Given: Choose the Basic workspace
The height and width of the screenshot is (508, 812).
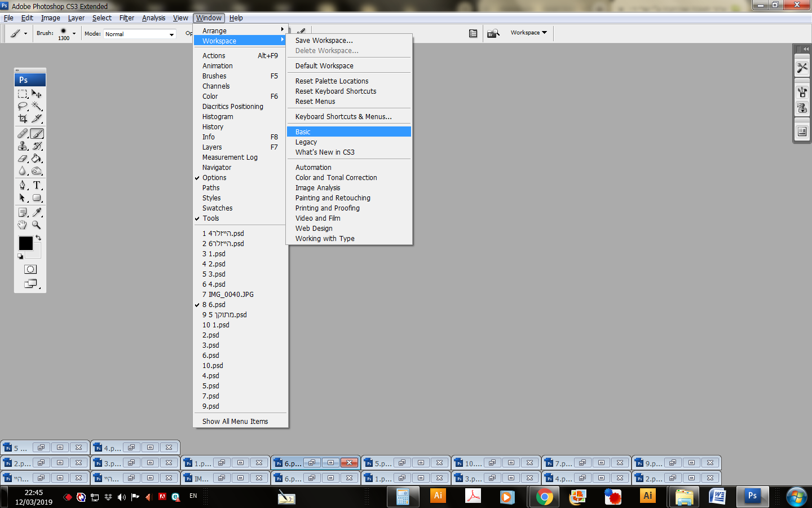Looking at the screenshot, I should coord(349,132).
